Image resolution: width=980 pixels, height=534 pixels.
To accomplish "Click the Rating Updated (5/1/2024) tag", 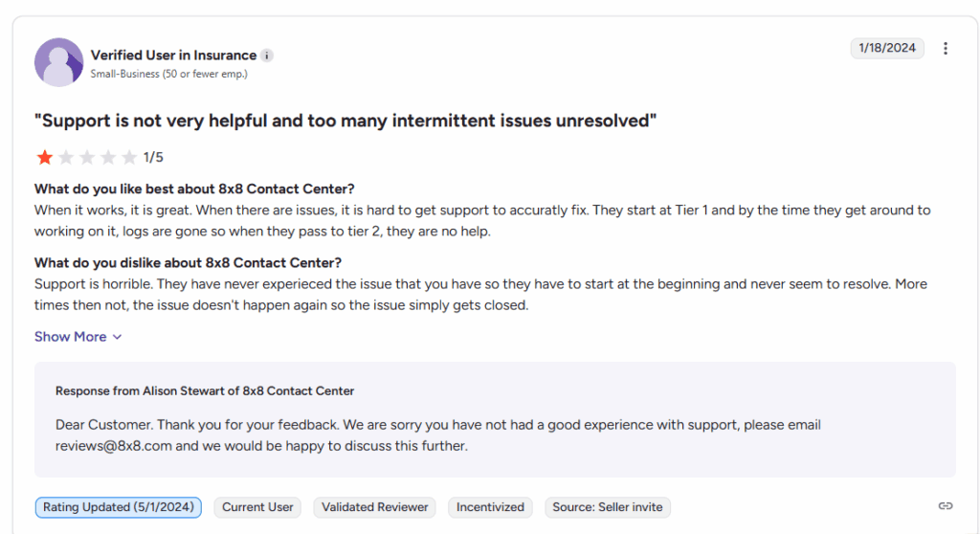I will coord(119,507).
